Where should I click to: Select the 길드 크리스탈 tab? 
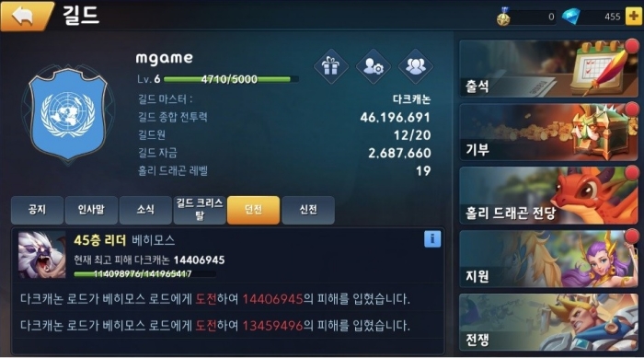coord(200,210)
